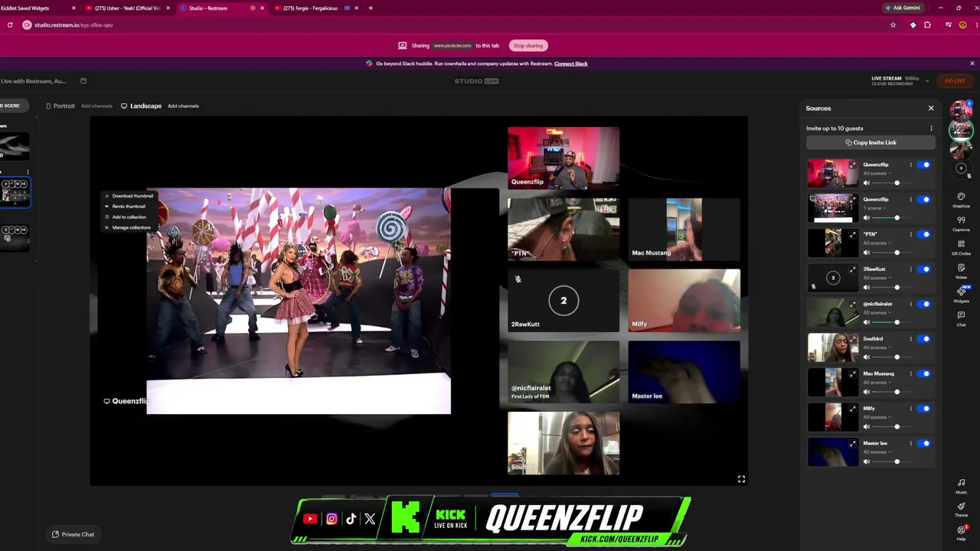Mute the Master lee source's speaker icon

coord(867,461)
